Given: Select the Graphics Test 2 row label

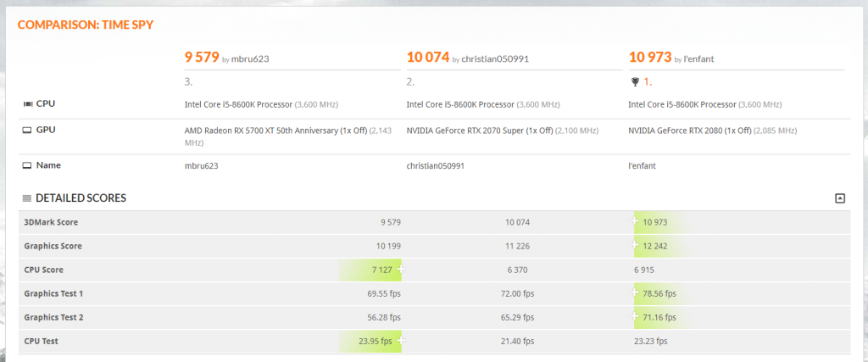Looking at the screenshot, I should click(53, 318).
